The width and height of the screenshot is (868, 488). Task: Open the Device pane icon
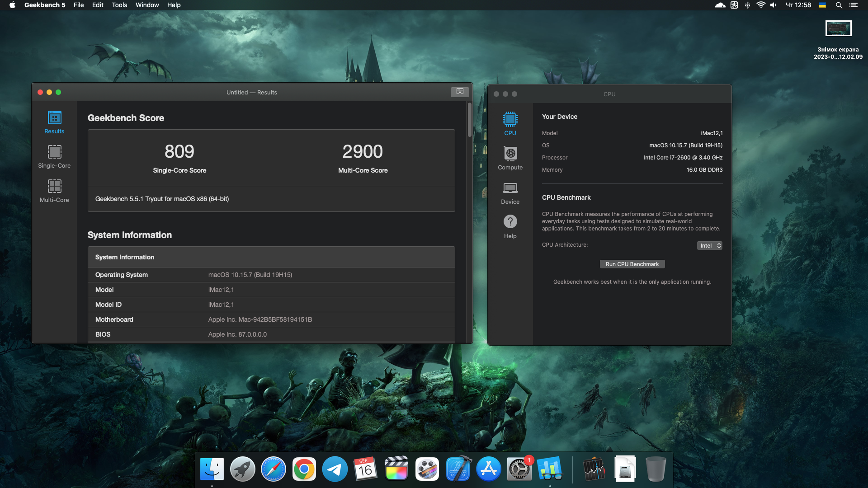tap(510, 192)
